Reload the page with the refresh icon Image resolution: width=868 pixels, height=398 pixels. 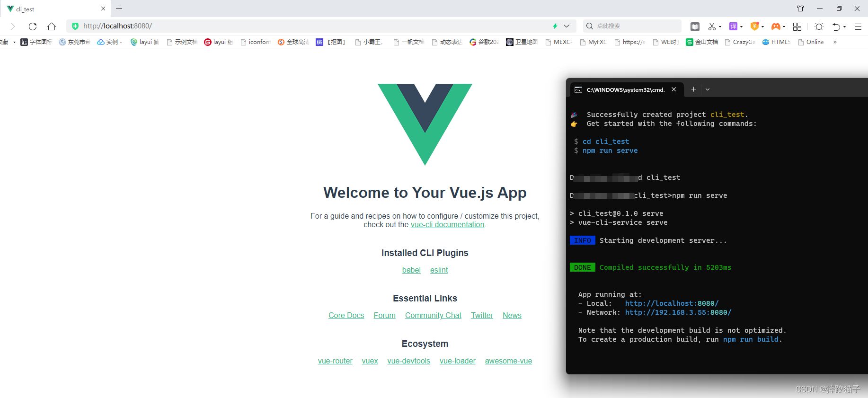pos(33,27)
